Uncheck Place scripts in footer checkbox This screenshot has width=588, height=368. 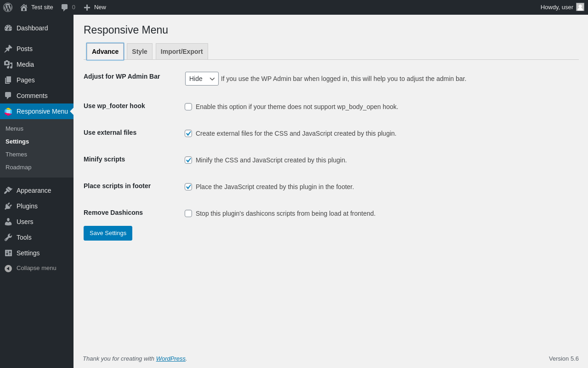pos(188,187)
